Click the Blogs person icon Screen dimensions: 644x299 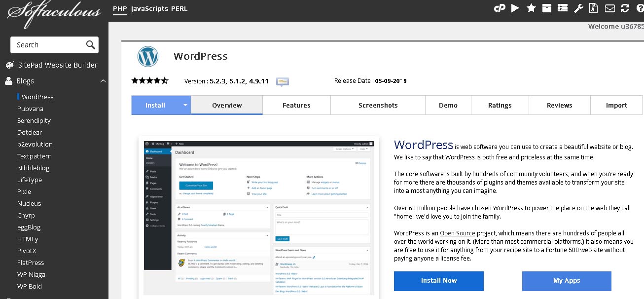click(x=8, y=81)
